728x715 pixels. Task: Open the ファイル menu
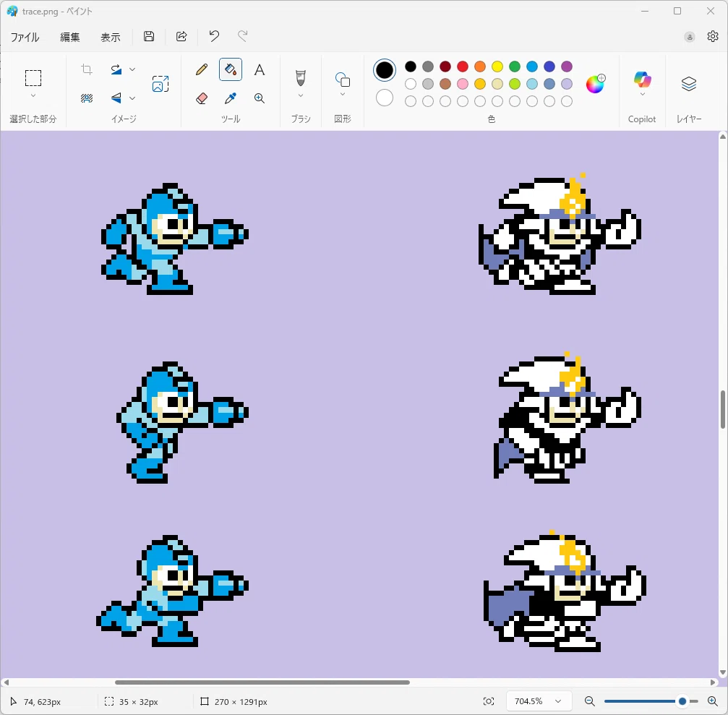click(x=25, y=37)
